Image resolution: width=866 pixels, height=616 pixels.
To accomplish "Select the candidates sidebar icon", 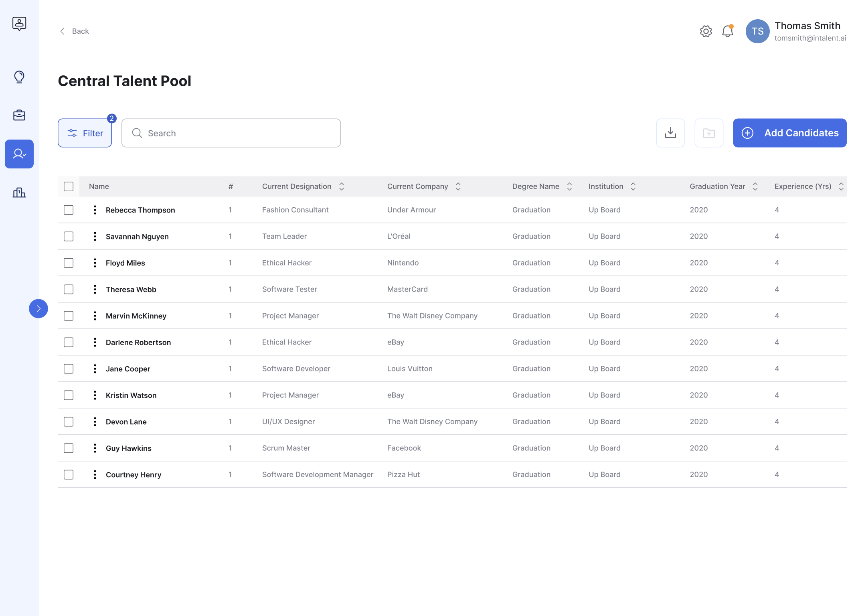I will [x=19, y=154].
